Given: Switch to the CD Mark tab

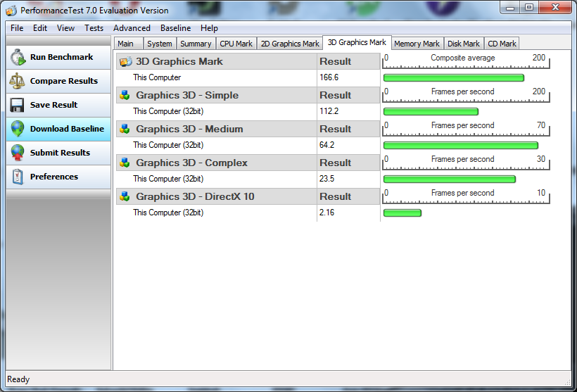Looking at the screenshot, I should (x=502, y=44).
